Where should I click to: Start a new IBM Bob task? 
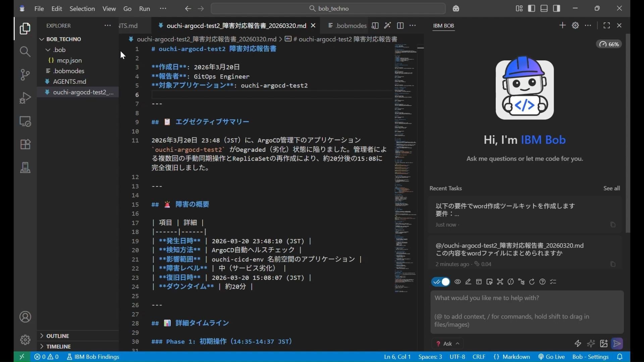tap(562, 25)
